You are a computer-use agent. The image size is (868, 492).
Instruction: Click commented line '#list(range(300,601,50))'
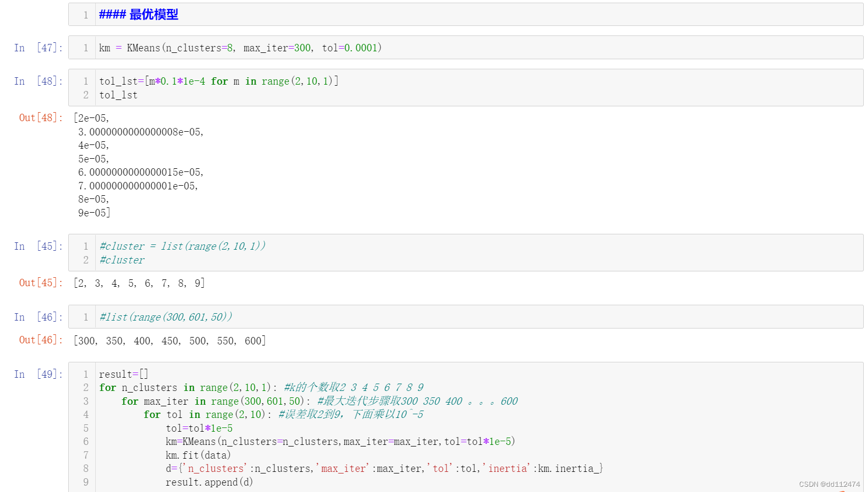tap(166, 317)
